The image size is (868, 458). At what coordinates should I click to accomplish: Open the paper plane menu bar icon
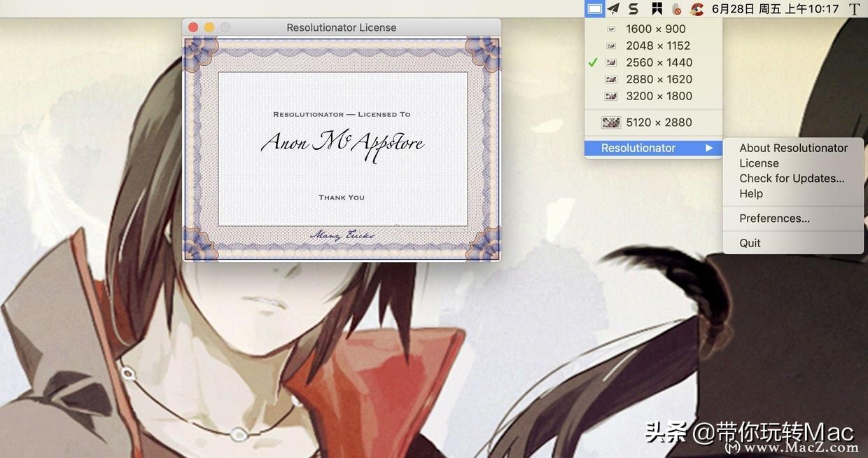pyautogui.click(x=614, y=9)
